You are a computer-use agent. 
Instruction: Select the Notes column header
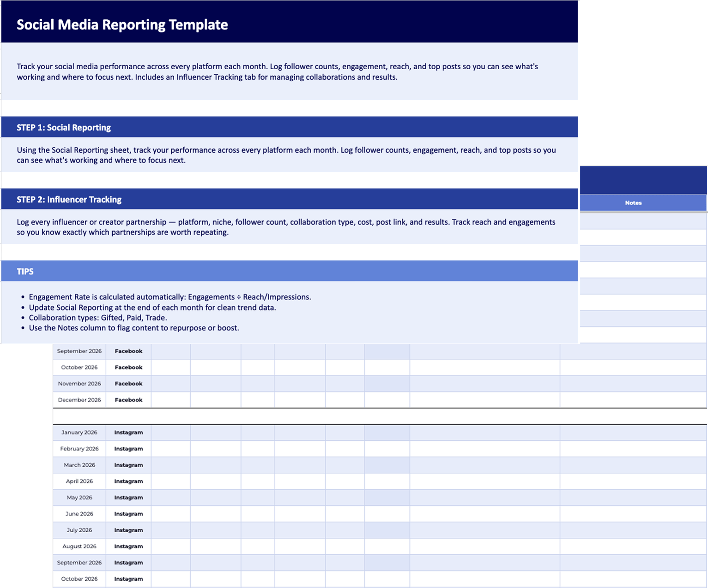coord(643,203)
